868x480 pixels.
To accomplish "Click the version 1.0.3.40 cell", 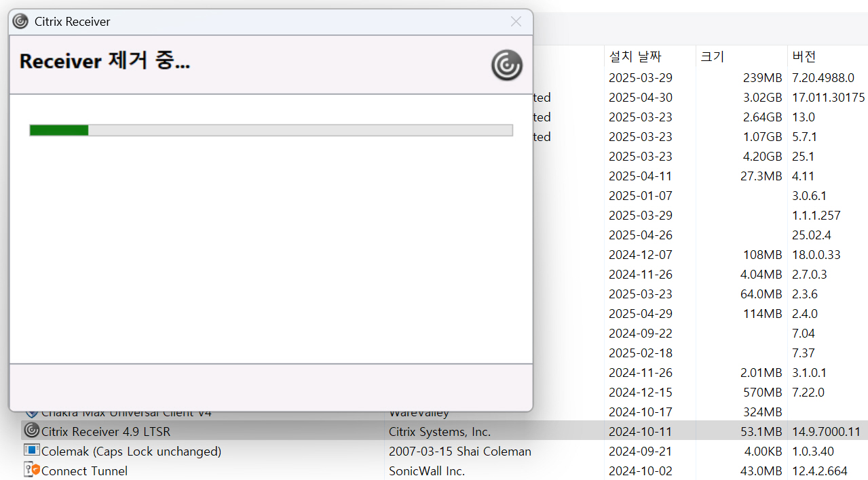I will 812,451.
